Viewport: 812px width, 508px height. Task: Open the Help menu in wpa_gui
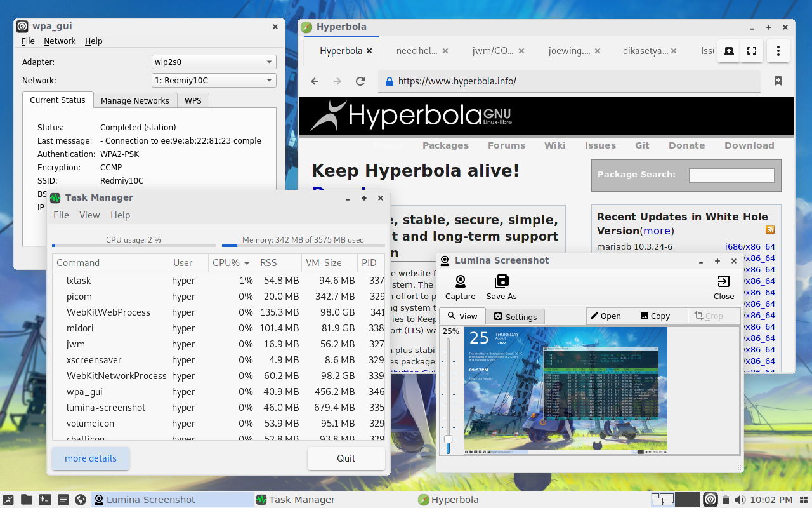coord(94,41)
